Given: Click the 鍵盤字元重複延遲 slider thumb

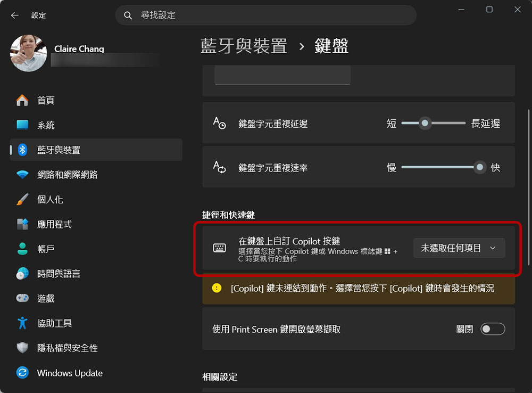Looking at the screenshot, I should [425, 123].
